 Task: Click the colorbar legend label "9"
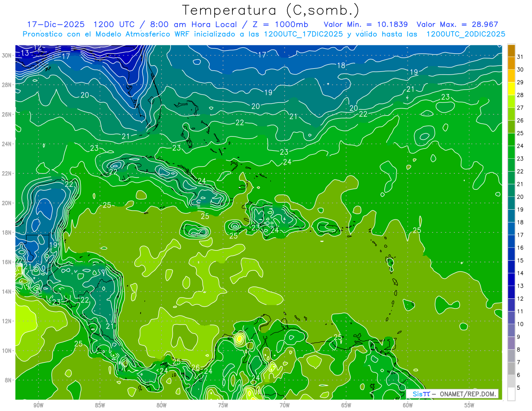pos(519,337)
